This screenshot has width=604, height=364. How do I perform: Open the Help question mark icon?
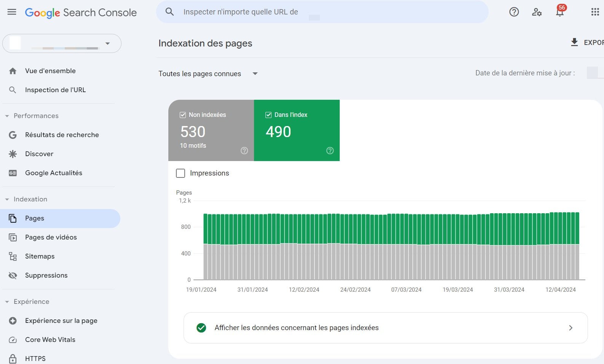point(514,12)
